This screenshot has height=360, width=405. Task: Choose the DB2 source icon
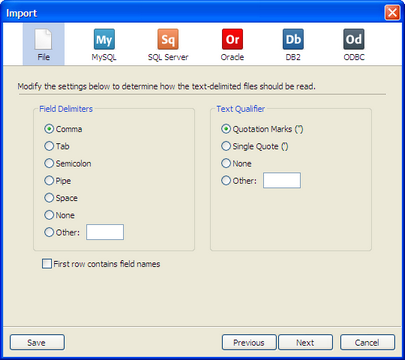coord(293,44)
